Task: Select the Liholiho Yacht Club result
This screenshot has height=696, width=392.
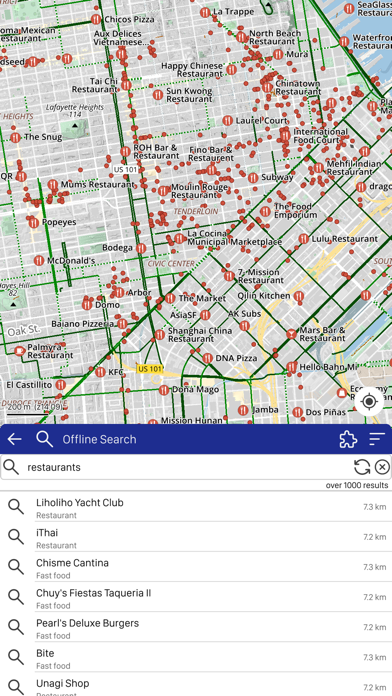Action: (196, 507)
